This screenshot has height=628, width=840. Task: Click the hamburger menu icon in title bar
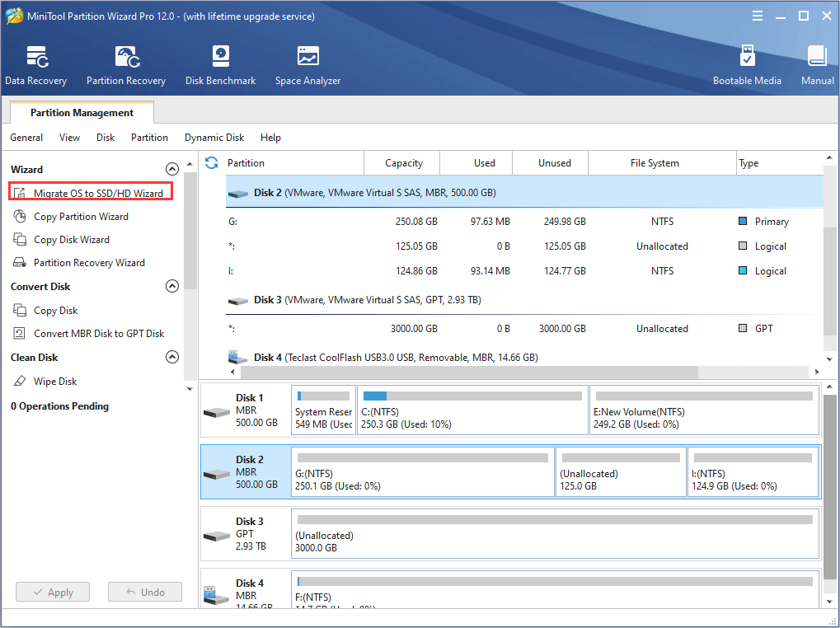pyautogui.click(x=757, y=16)
